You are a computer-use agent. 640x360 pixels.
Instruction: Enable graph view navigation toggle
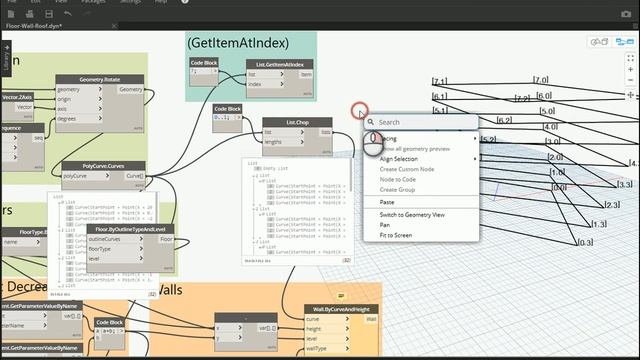624,42
